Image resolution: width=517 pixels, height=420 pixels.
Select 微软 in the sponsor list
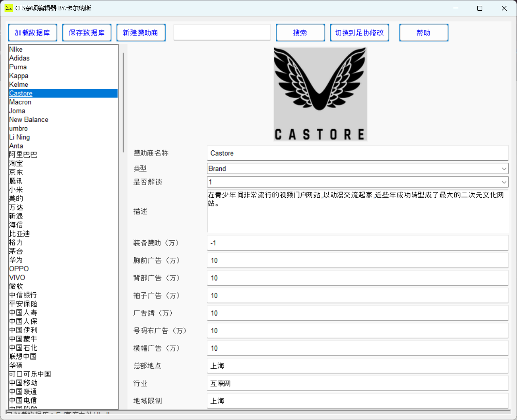coord(63,287)
